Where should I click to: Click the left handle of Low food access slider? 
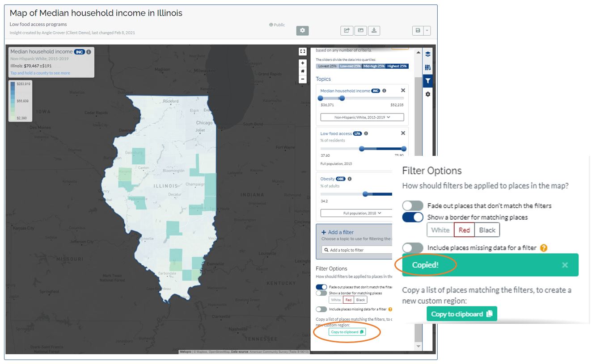point(362,149)
